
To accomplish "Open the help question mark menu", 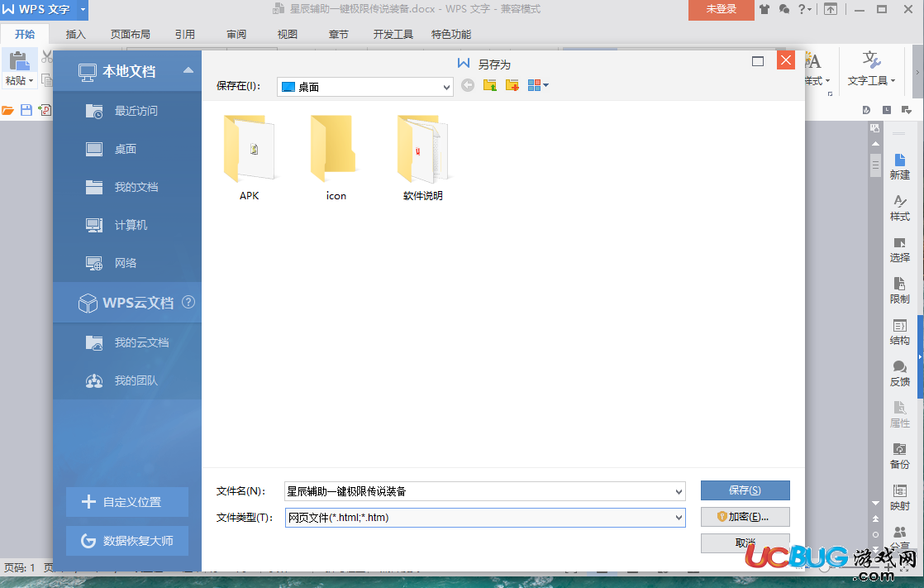I will point(804,9).
